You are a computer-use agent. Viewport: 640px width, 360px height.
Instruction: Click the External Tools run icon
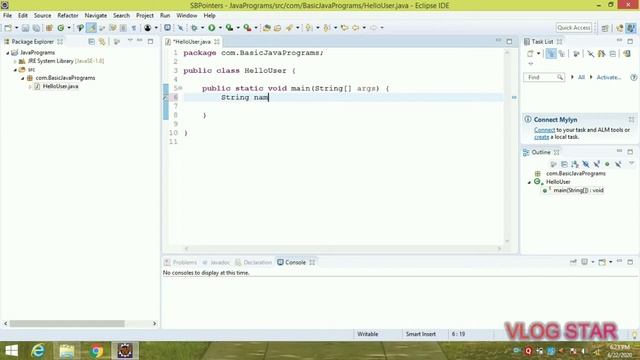pos(247,28)
